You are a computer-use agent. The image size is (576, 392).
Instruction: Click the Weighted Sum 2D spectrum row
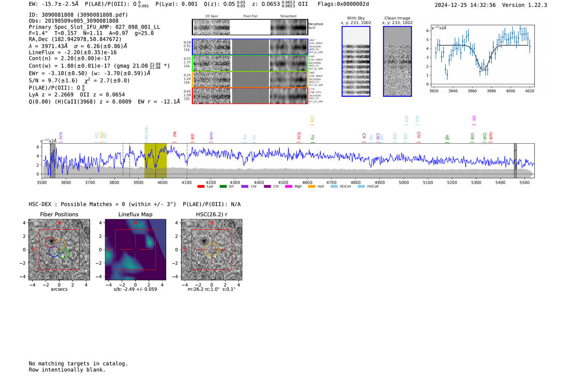[250, 27]
